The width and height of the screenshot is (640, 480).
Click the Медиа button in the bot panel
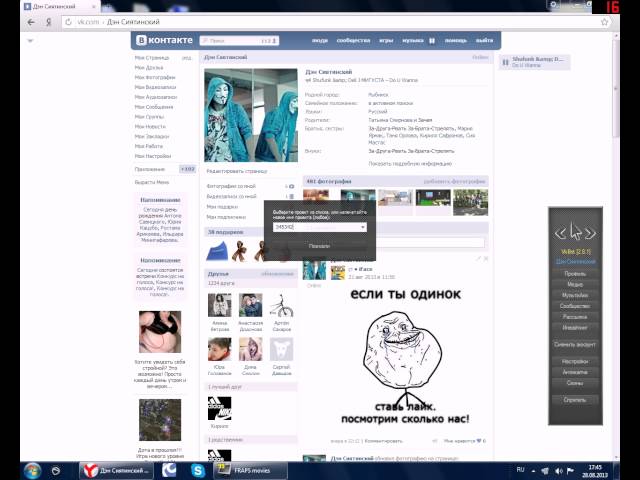[575, 284]
